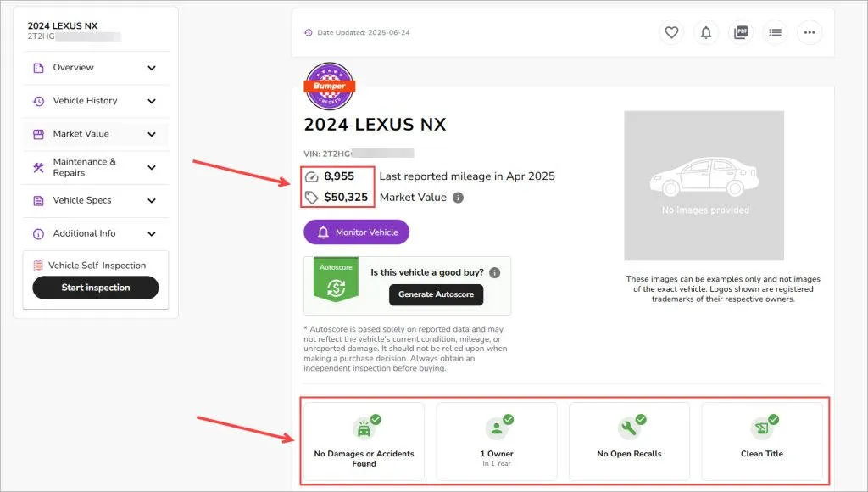Open the PDF export icon

[741, 33]
